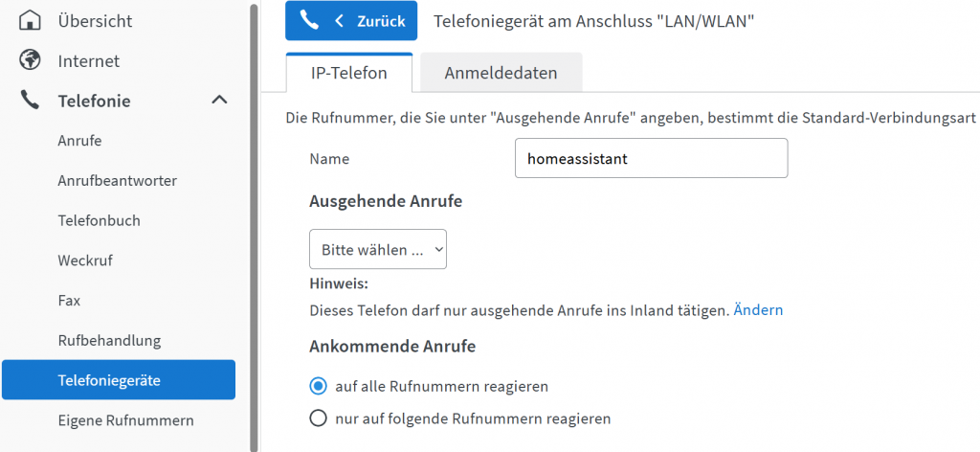Select 'nur auf folgende Rufnummern reagieren'
This screenshot has width=980, height=452.
(319, 418)
